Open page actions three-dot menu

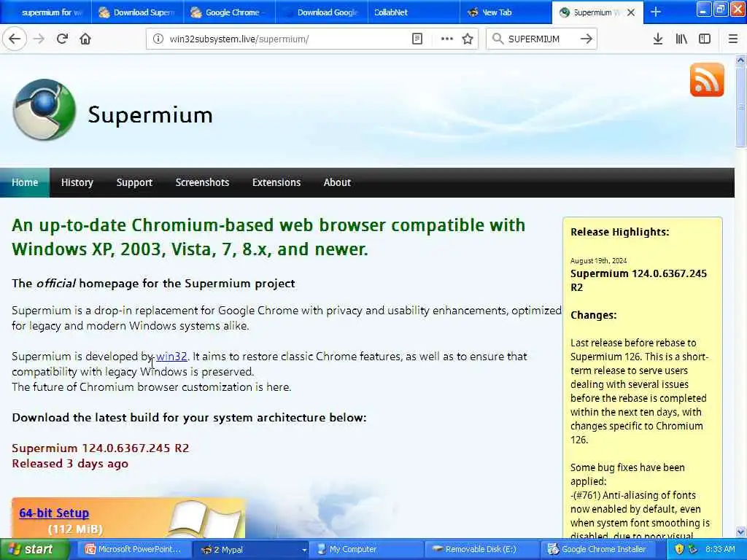446,39
